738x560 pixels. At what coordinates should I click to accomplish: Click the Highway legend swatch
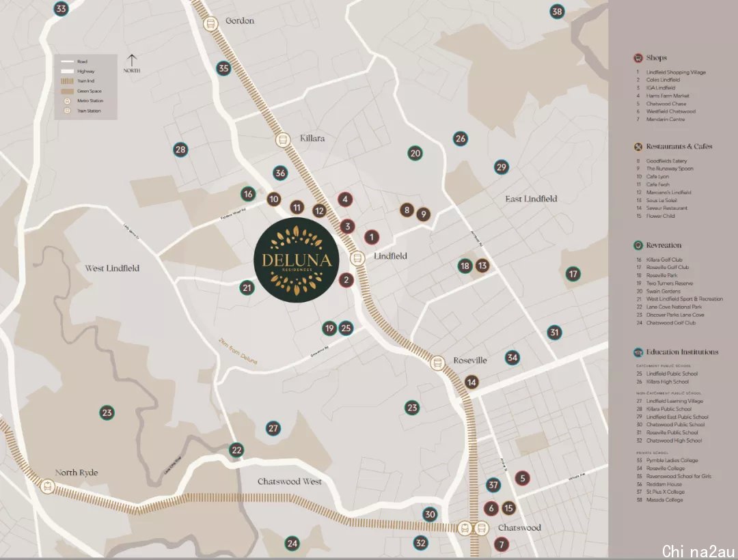pyautogui.click(x=67, y=71)
